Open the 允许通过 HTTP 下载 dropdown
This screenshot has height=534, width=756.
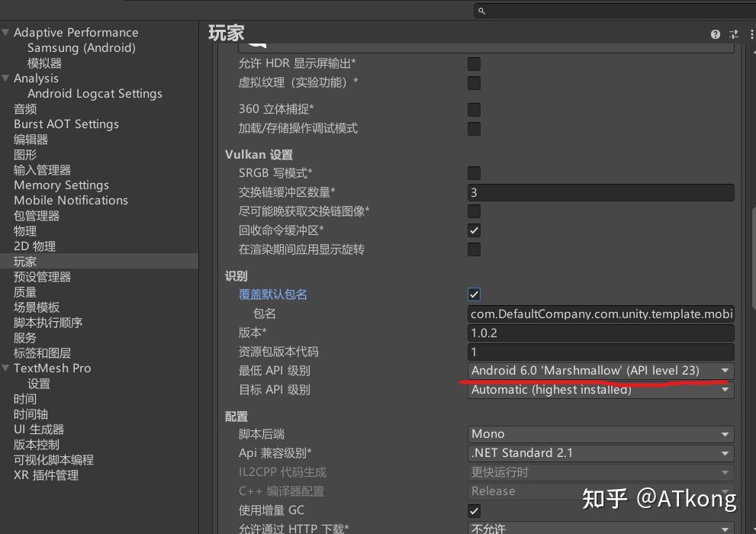click(600, 528)
